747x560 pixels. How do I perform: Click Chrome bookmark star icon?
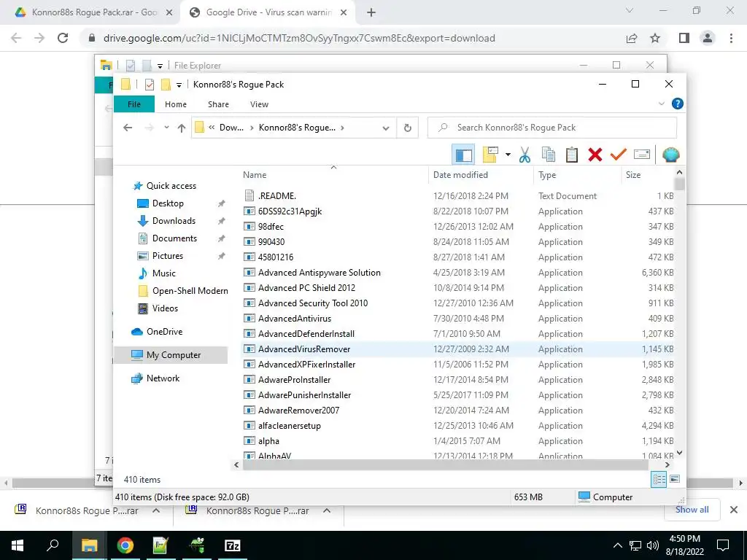[x=655, y=38]
